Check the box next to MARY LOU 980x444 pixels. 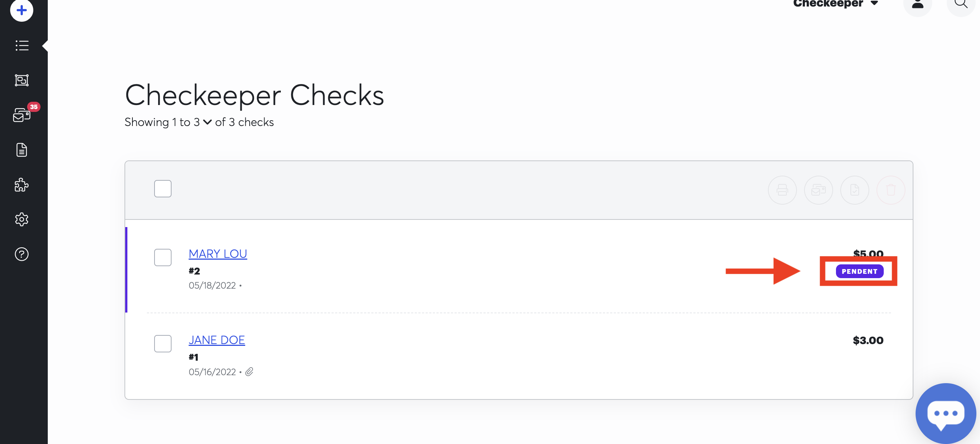pos(163,257)
